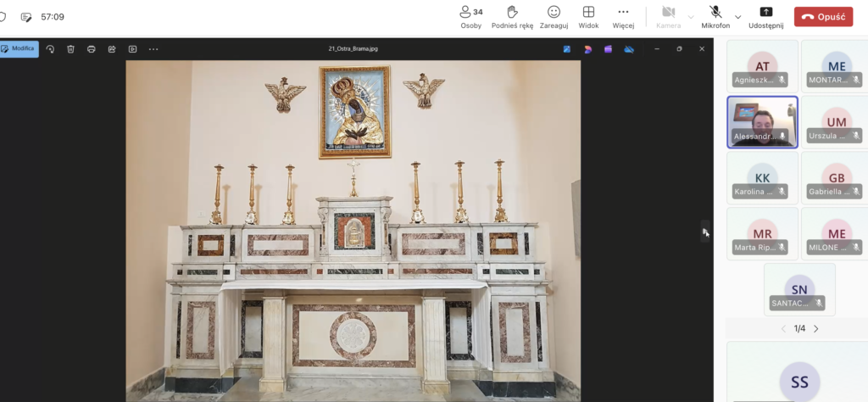Expand microphone options dropdown arrow
Image resolution: width=868 pixels, height=402 pixels.
[737, 16]
